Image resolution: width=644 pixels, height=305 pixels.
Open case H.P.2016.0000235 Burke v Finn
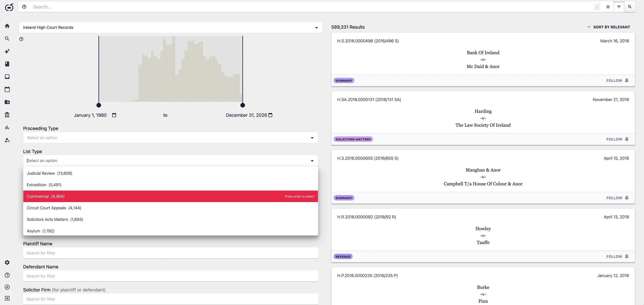coord(483,286)
